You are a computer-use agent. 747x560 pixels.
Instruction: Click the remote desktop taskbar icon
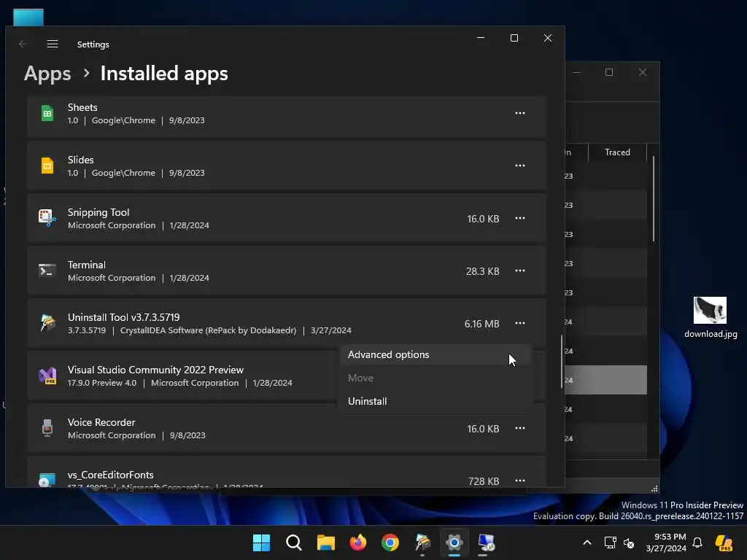click(x=487, y=542)
